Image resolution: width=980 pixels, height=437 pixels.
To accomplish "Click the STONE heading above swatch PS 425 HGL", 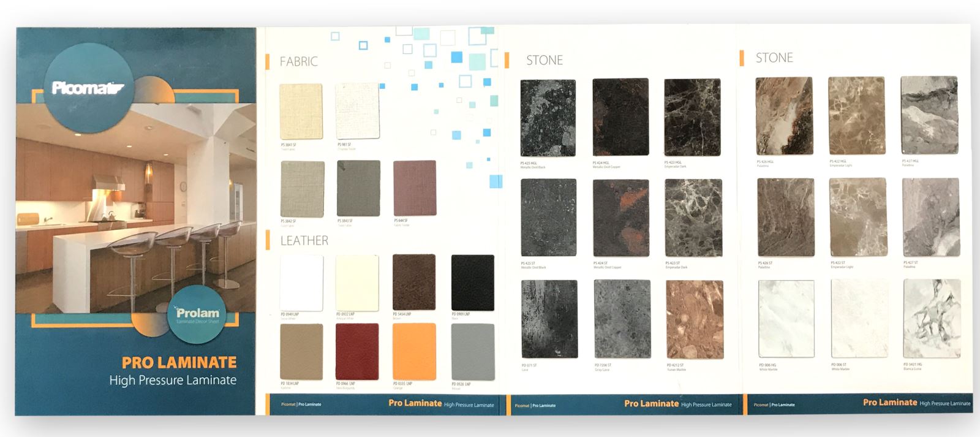I will (x=545, y=60).
